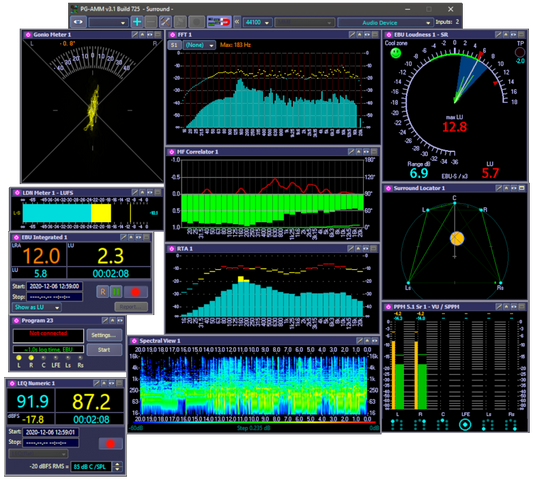Click the green smiley Cool zone indicator
The width and height of the screenshot is (533, 480).
pyautogui.click(x=396, y=53)
